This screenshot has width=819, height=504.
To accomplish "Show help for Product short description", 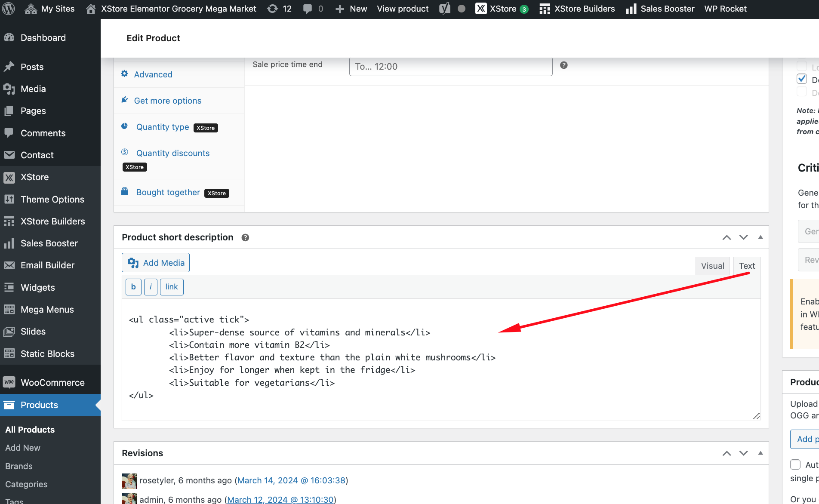I will (x=245, y=237).
